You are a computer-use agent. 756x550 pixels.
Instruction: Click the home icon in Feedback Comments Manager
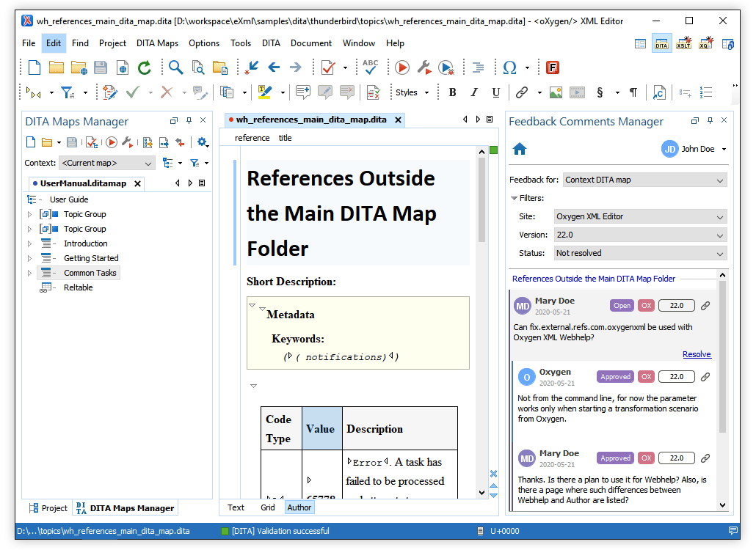click(520, 150)
